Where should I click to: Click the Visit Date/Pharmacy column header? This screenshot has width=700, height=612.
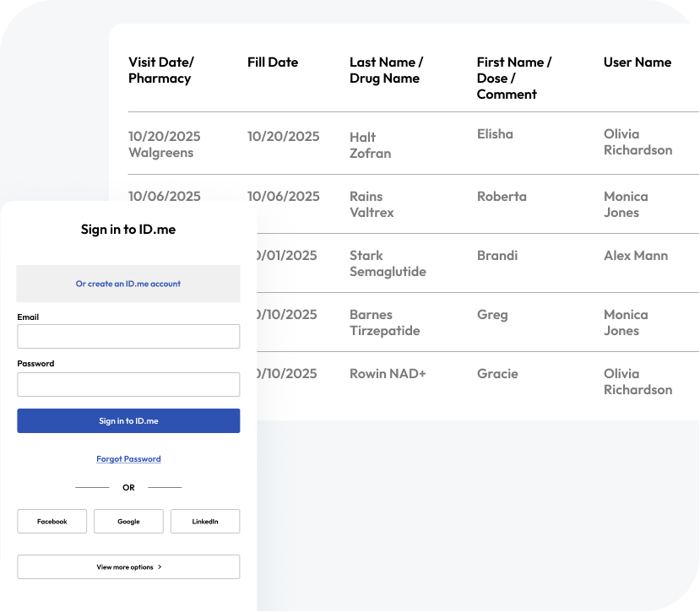[161, 70]
